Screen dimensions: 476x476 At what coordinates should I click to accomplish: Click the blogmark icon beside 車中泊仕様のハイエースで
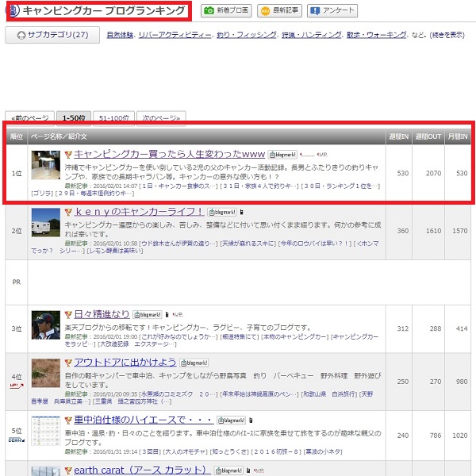click(x=231, y=420)
